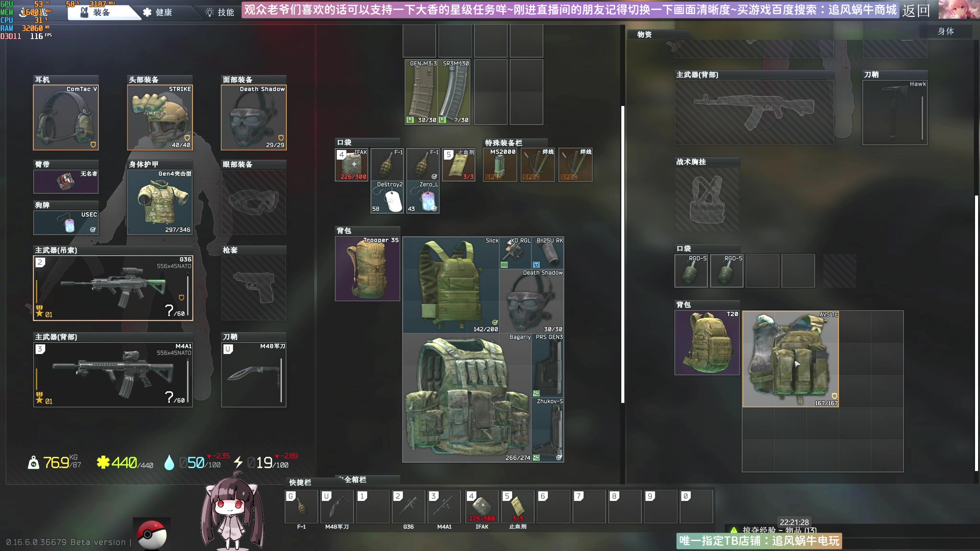The width and height of the screenshot is (980, 551).
Task: Select the IFAK medkit in pockets
Action: 351,165
